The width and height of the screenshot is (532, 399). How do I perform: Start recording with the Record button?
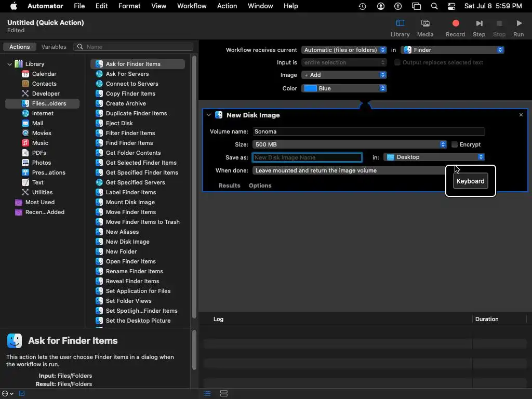[x=455, y=28]
